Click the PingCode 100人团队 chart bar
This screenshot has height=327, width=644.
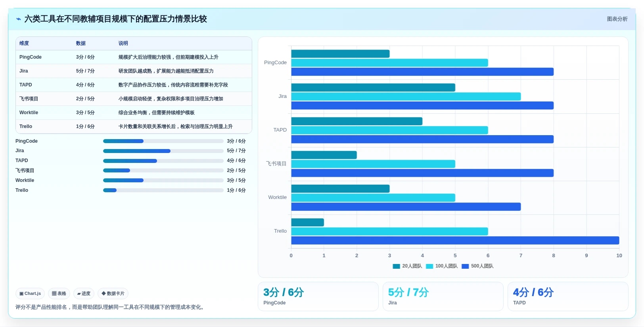click(389, 63)
